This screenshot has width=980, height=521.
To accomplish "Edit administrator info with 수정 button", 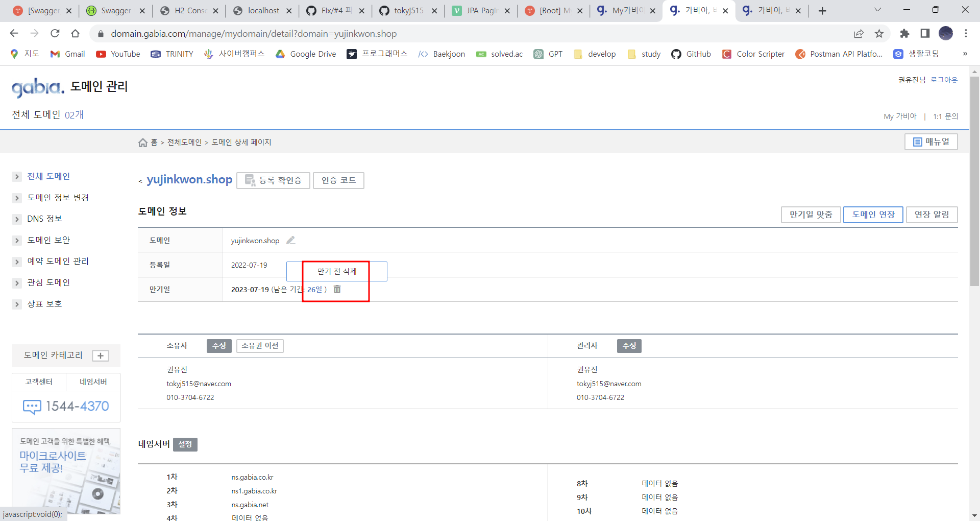I will point(629,346).
